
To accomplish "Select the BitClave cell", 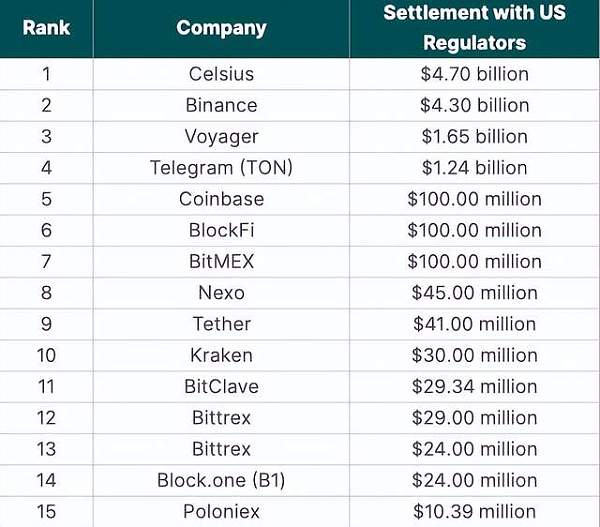I will point(221,387).
